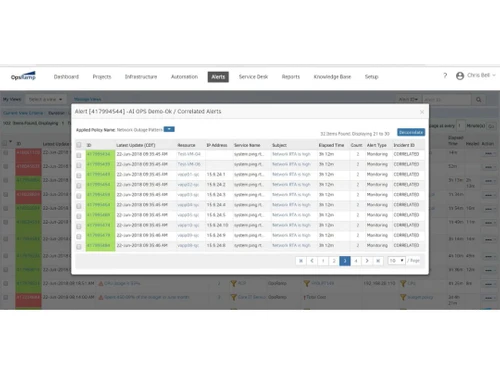Open action menu for the 52m elapsed row

pos(489,167)
